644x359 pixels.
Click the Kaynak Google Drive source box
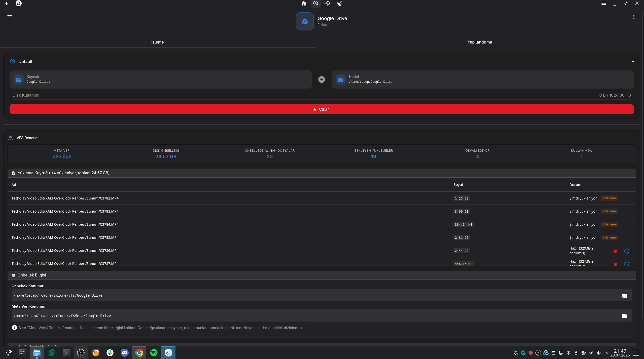coord(161,79)
